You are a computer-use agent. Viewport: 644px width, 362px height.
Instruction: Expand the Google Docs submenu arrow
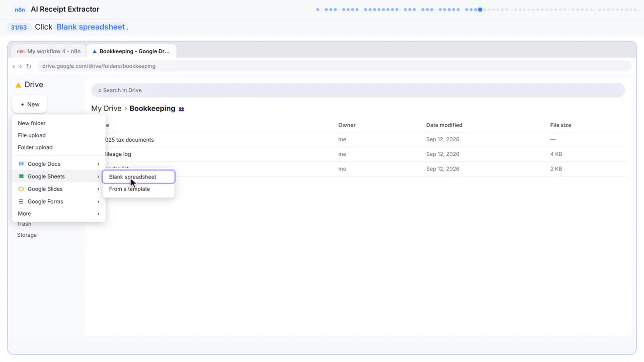click(98, 164)
